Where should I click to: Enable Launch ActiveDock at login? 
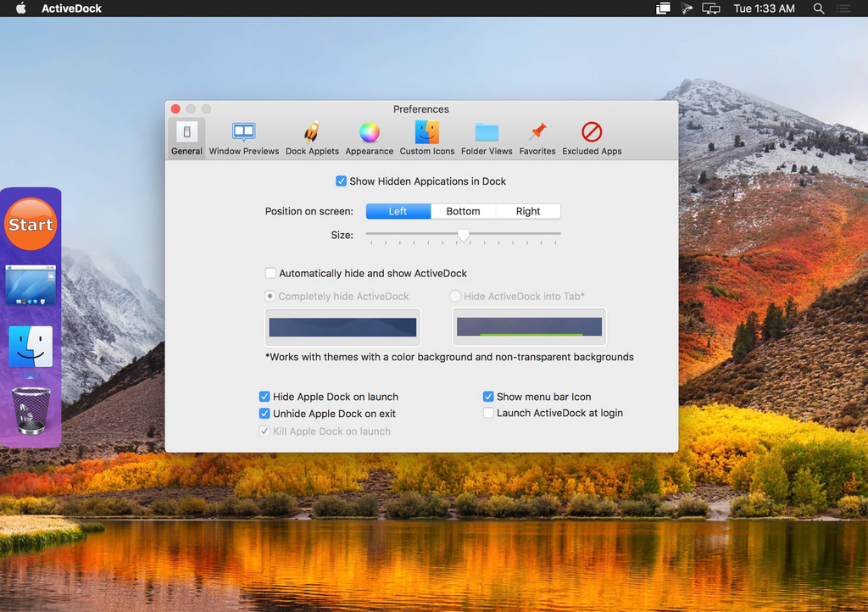coord(488,414)
